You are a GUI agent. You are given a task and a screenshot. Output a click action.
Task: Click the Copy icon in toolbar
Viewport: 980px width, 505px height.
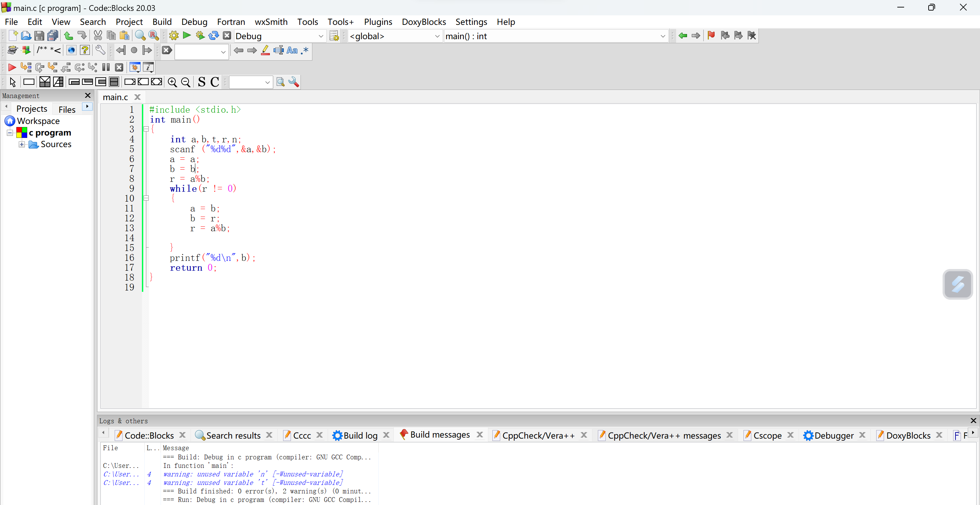click(x=111, y=36)
